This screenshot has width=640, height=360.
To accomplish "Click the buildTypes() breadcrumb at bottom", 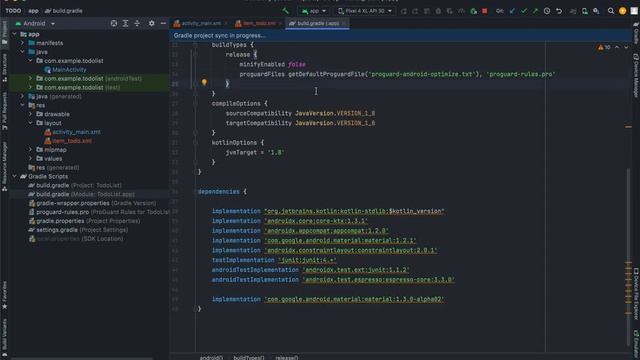I will point(249,358).
